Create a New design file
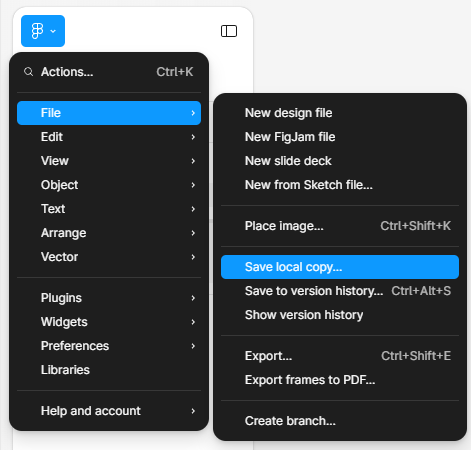This screenshot has height=450, width=471. pyautogui.click(x=340, y=113)
